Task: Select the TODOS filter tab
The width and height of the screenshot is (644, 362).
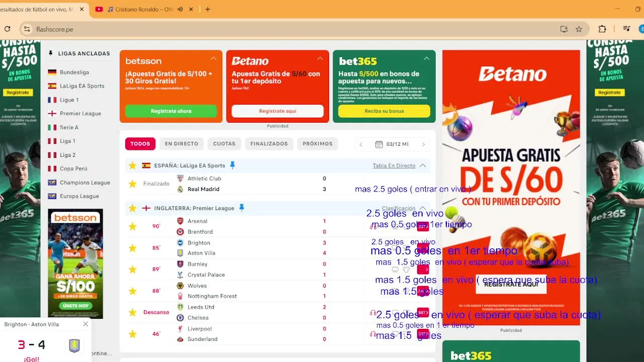Action: tap(140, 144)
